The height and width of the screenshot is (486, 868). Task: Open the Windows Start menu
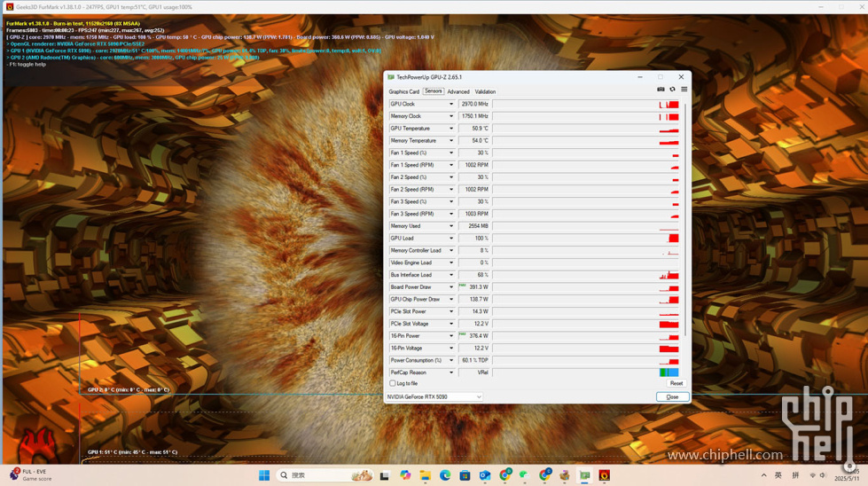coord(264,475)
